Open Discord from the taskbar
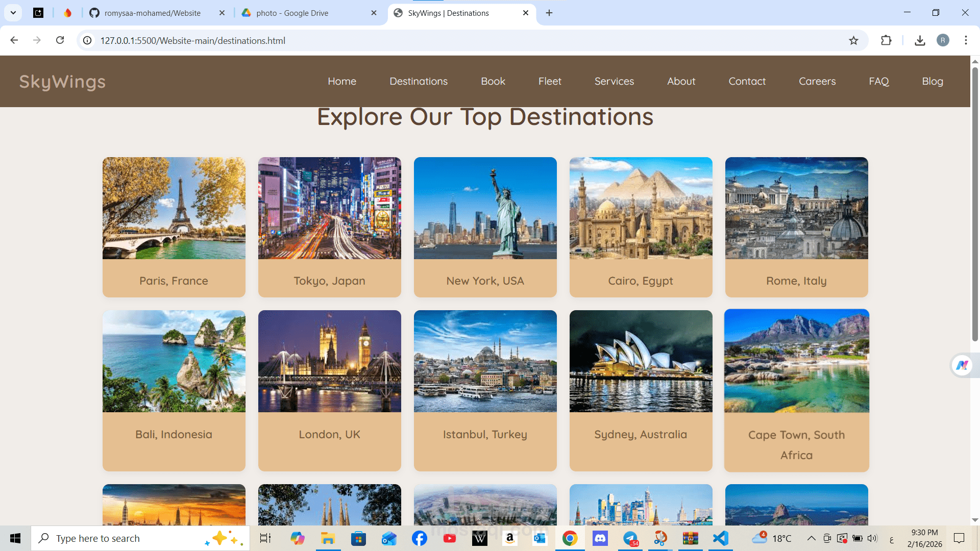 [600, 538]
